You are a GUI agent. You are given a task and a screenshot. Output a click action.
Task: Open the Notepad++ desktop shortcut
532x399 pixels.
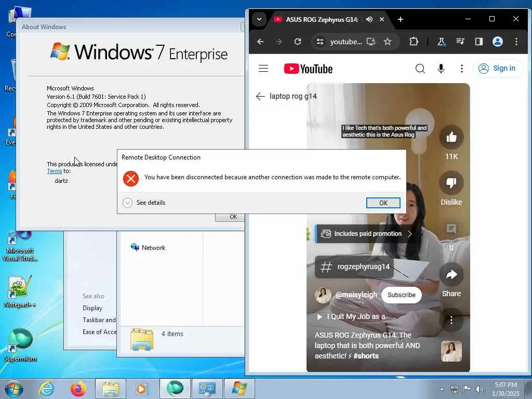coord(20,291)
